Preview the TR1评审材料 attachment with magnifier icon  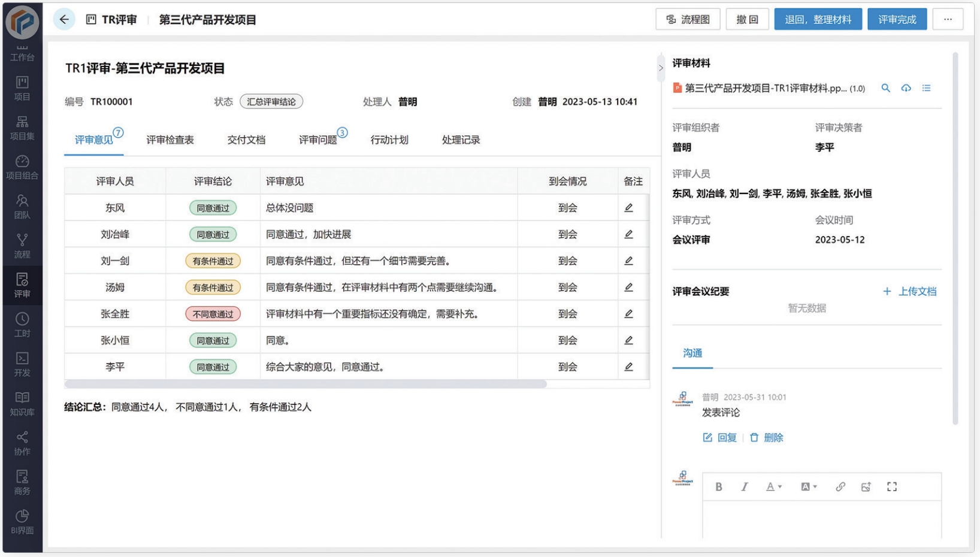tap(885, 88)
